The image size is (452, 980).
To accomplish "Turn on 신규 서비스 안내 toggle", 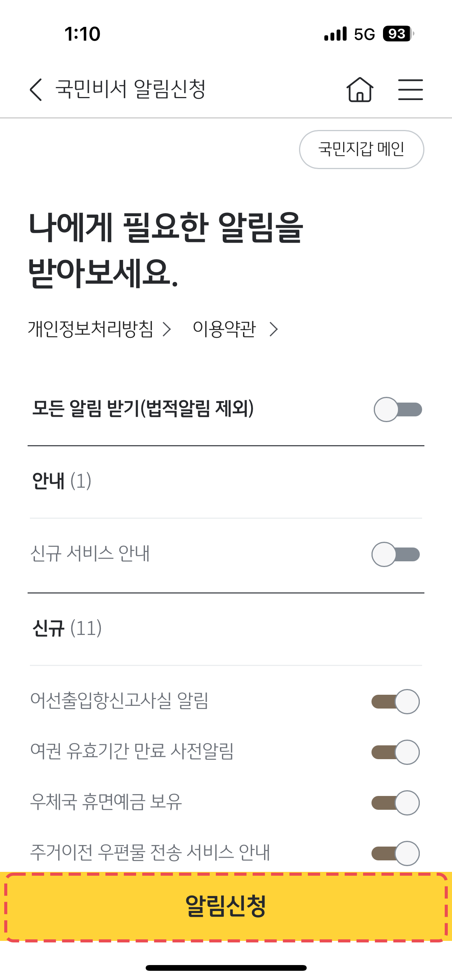I will pos(396,554).
